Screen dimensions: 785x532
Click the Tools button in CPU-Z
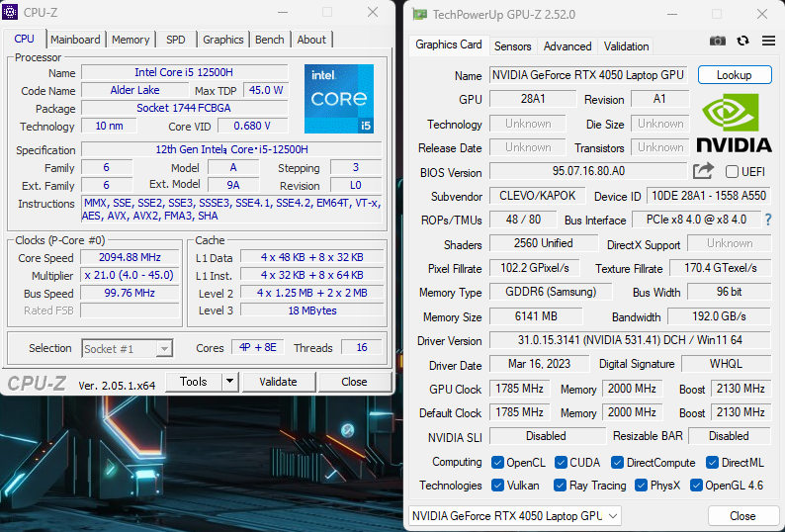click(x=193, y=382)
